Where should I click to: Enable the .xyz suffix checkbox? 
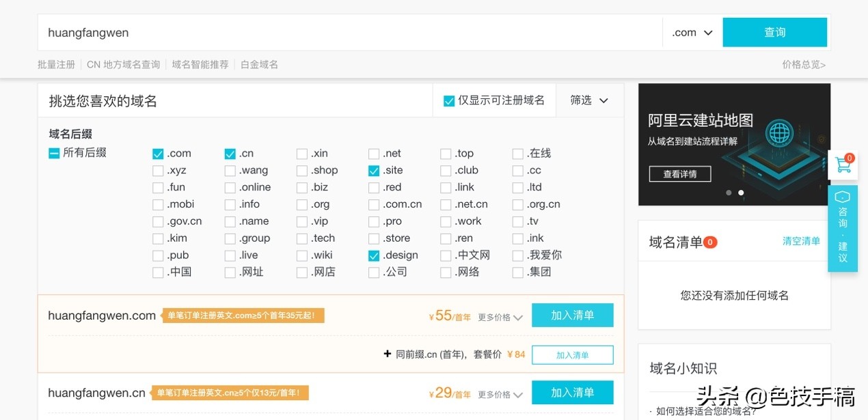(x=158, y=170)
